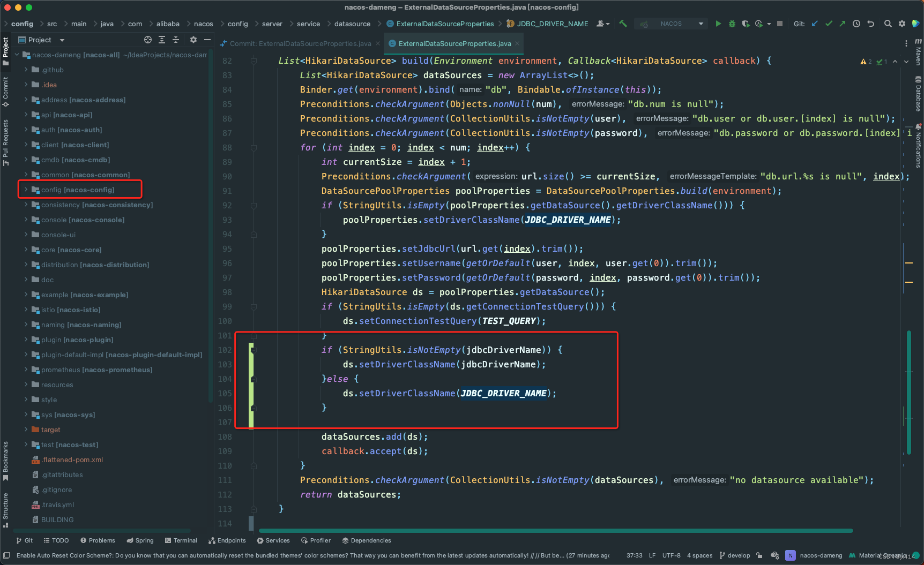Open profiler run options dropdown arrow
The image size is (924, 565).
tap(769, 24)
